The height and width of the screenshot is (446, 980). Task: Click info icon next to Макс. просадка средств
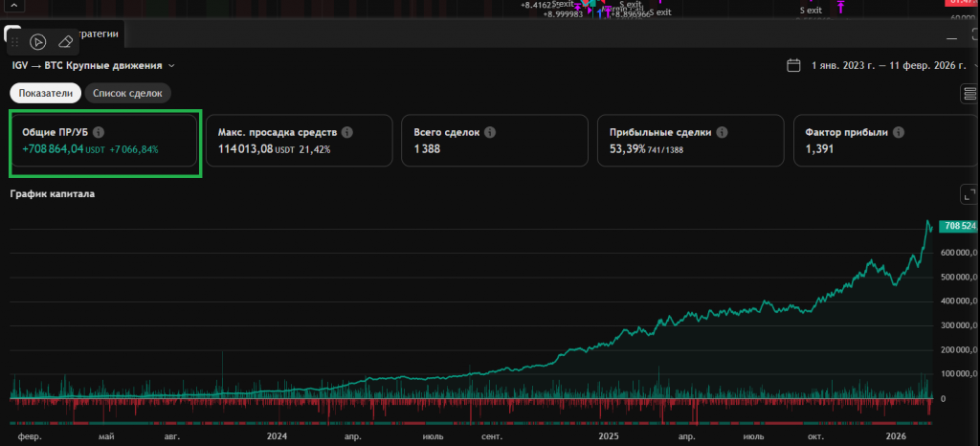coord(346,133)
